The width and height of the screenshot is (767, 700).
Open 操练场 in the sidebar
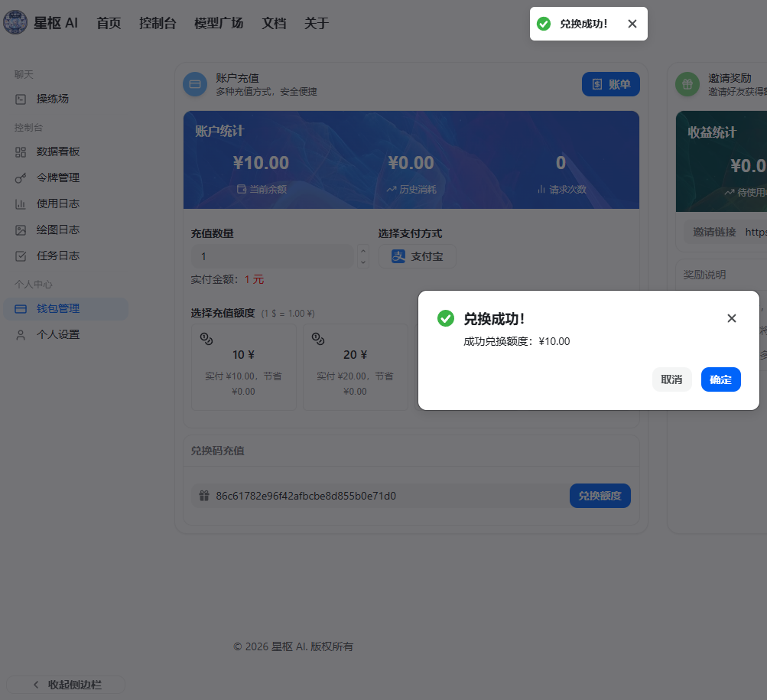[x=53, y=99]
